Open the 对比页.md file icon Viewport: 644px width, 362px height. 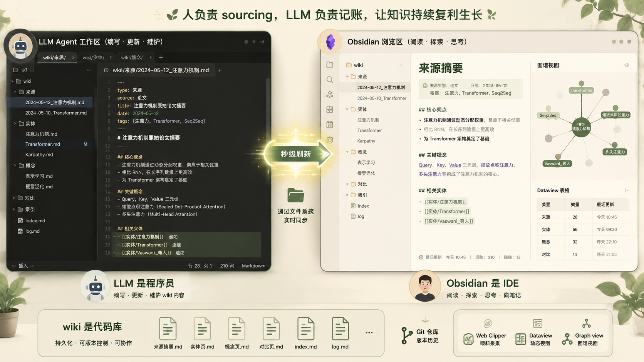[x=271, y=329]
